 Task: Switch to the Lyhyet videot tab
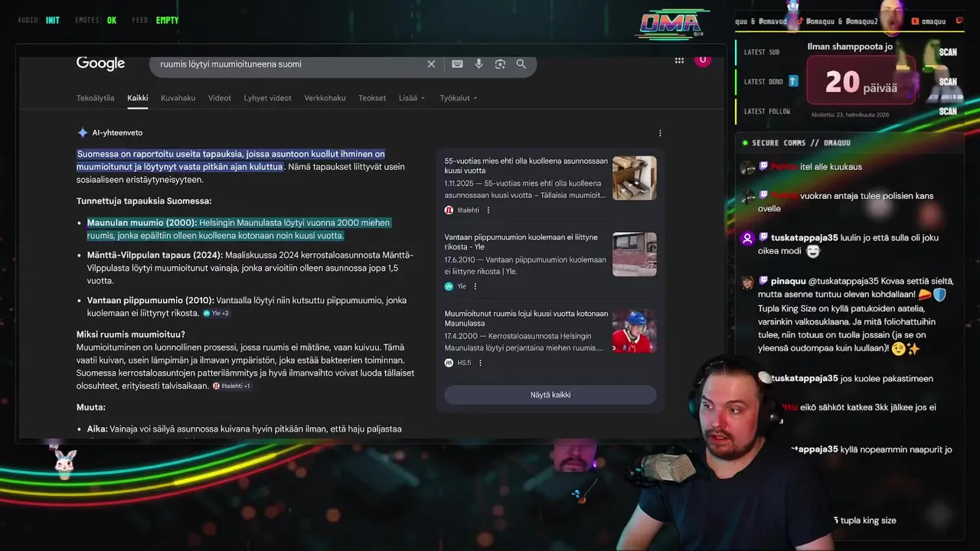pos(268,98)
